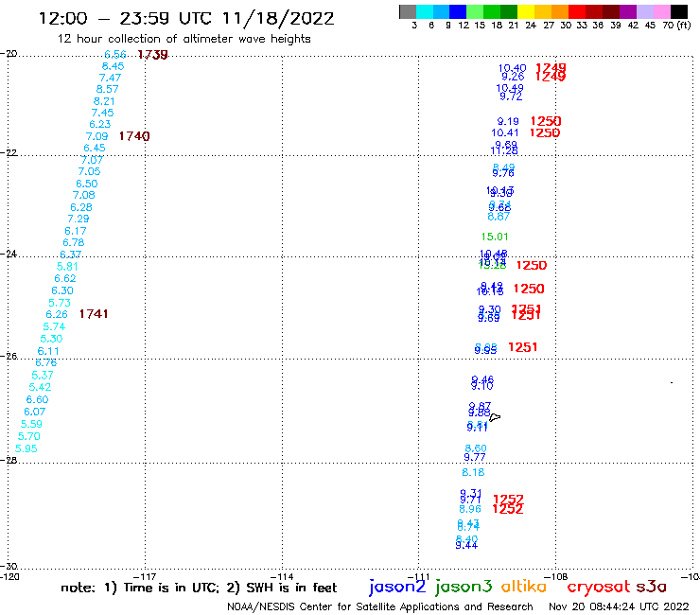Click the small island outline on the map
The image size is (700, 615).
click(x=495, y=417)
